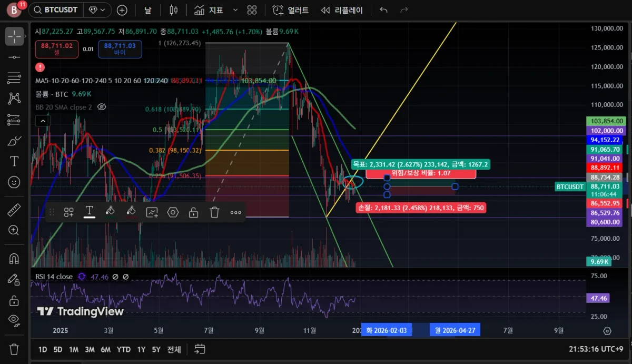The width and height of the screenshot is (632, 364).
Task: Change candlestick chart type
Action: tap(174, 10)
